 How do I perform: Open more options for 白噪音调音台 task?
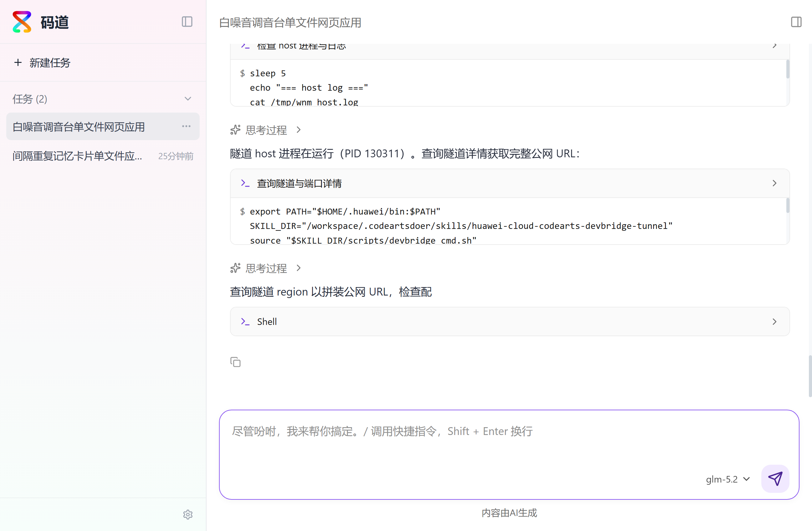click(x=186, y=127)
